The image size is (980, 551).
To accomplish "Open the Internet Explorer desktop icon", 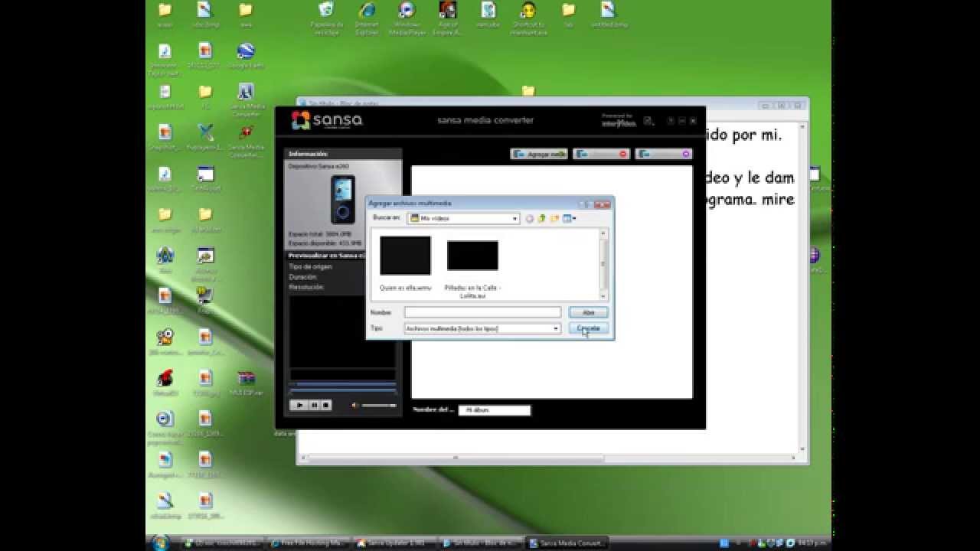I will (x=367, y=18).
